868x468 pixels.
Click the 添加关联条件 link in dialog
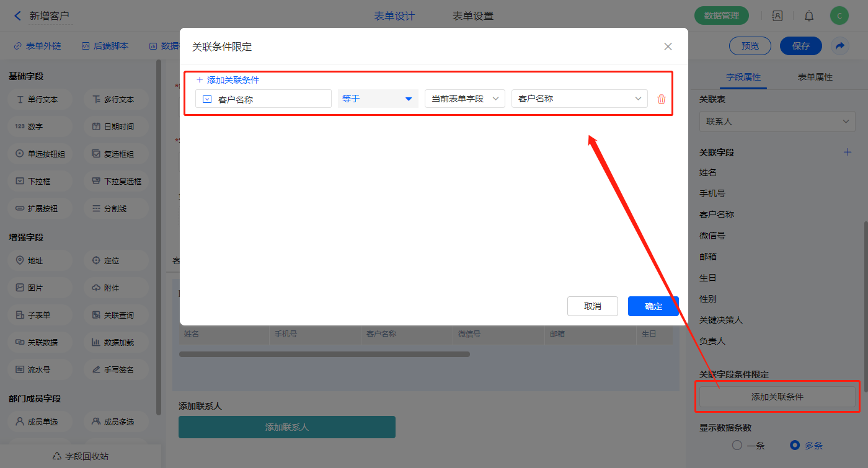(x=228, y=80)
